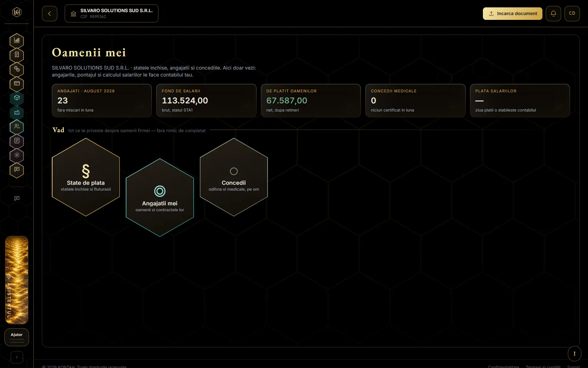Click the Incarca document button

(512, 14)
